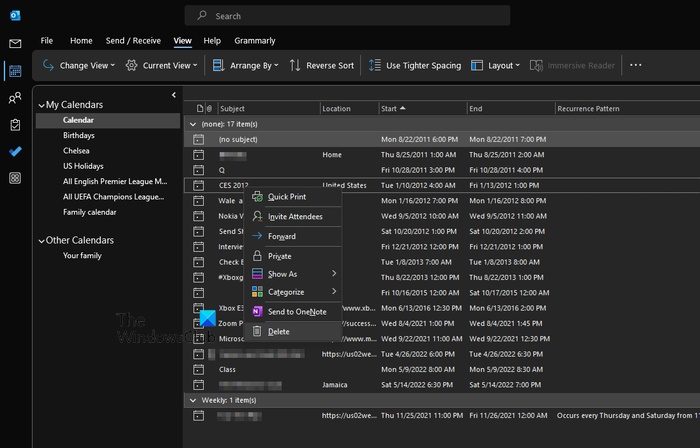
Task: Mark appointment as Private in context menu
Action: (279, 256)
